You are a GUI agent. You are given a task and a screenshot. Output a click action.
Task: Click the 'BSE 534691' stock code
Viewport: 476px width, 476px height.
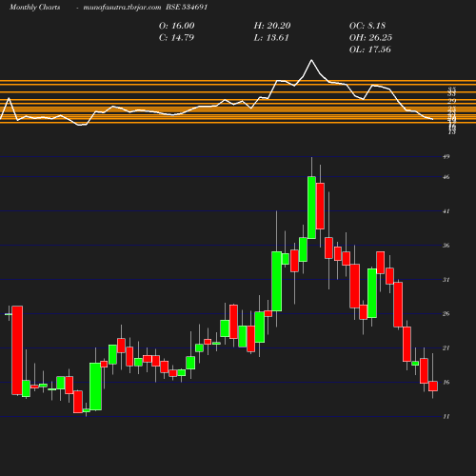[x=187, y=7]
